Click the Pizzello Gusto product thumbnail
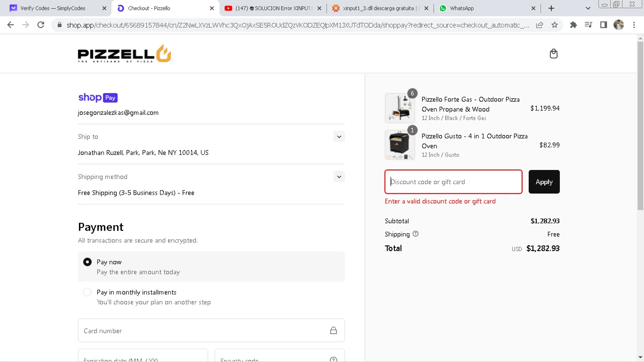This screenshot has width=644, height=362. (x=400, y=145)
